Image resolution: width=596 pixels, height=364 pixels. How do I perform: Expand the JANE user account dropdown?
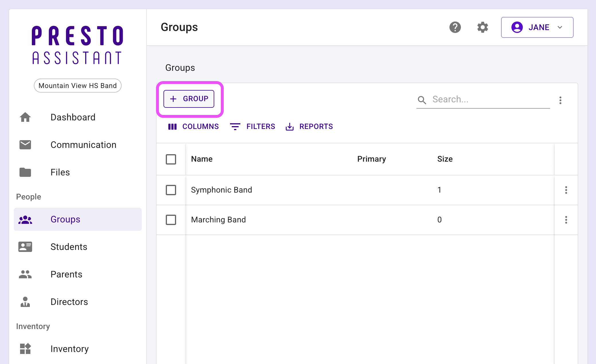point(537,27)
